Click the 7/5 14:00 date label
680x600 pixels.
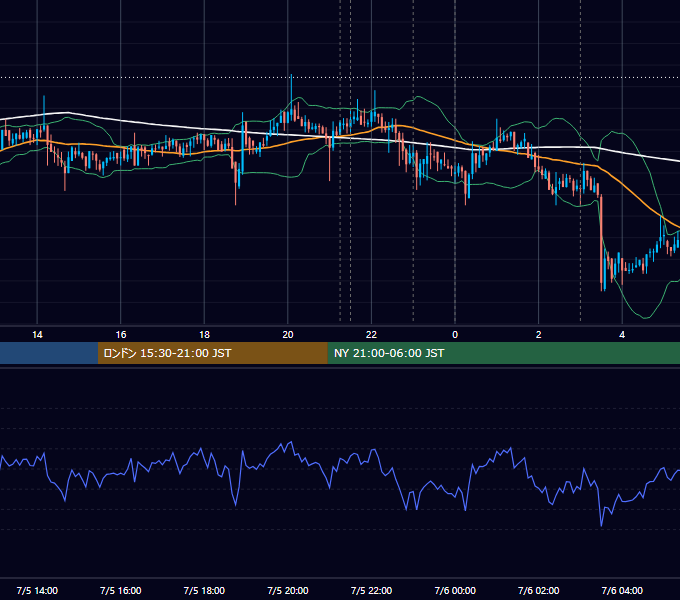37,590
